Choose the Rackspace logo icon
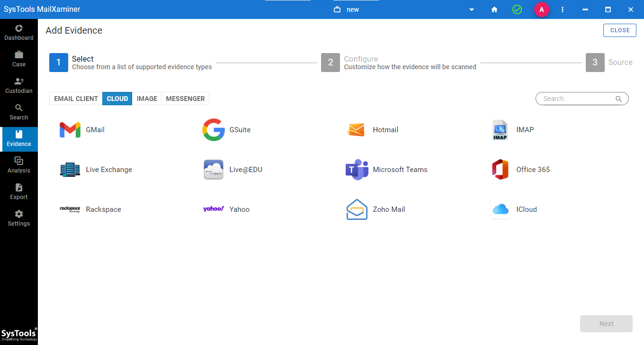The height and width of the screenshot is (345, 644). point(70,209)
